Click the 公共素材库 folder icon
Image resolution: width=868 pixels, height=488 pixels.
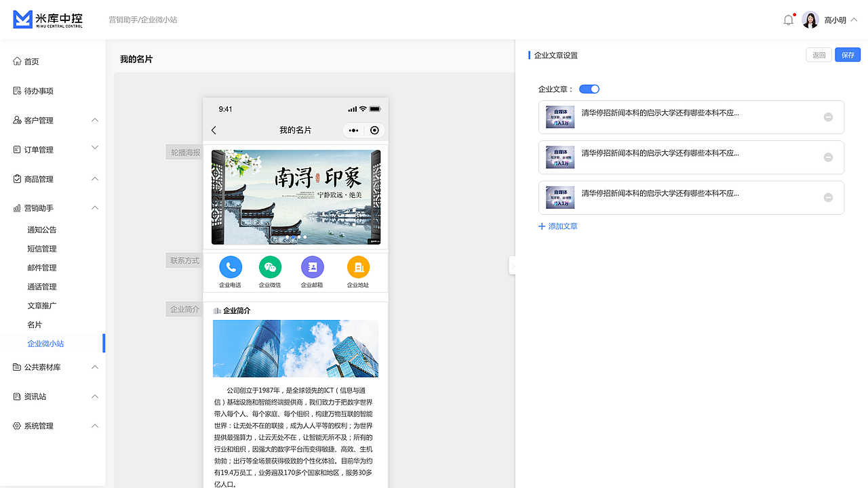pos(17,367)
